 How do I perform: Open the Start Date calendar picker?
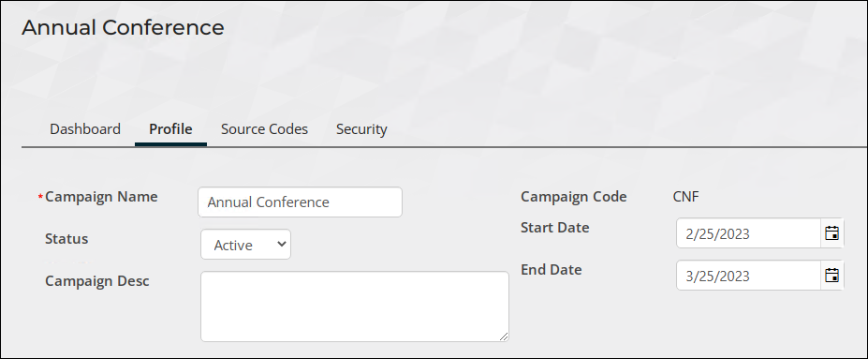pyautogui.click(x=831, y=233)
